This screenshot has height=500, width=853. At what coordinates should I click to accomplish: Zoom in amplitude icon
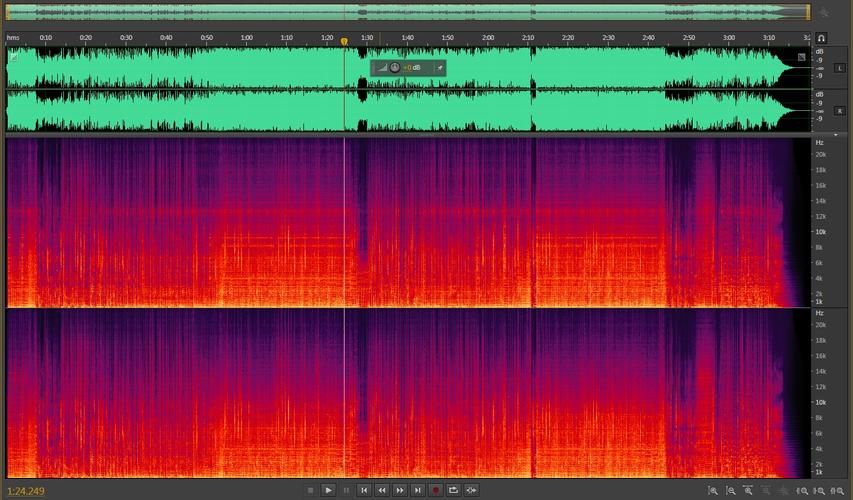[x=713, y=491]
